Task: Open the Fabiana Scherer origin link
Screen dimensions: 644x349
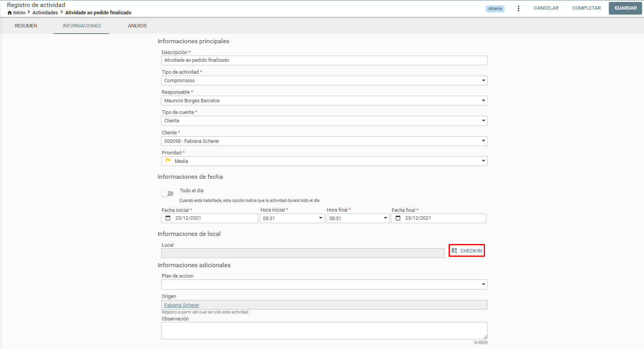Action: [x=181, y=305]
